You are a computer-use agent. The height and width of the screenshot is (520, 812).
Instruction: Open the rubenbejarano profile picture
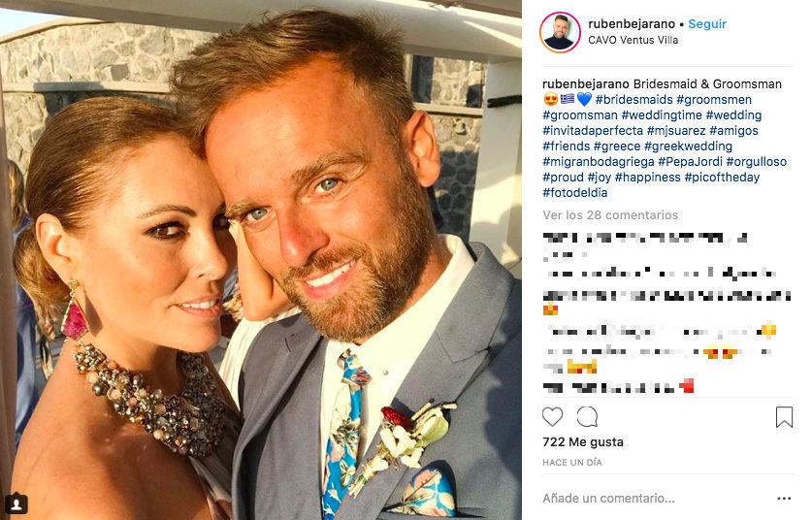[x=560, y=32]
